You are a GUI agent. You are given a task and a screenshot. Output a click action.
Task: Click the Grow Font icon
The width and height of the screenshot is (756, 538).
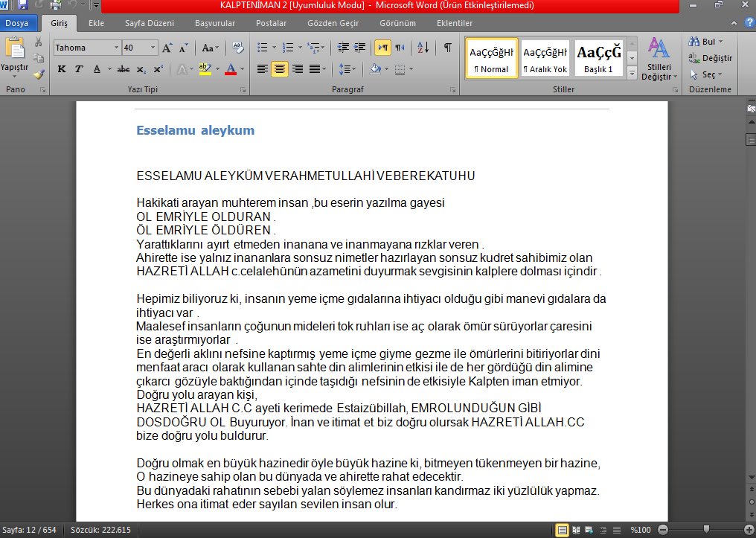(x=167, y=48)
